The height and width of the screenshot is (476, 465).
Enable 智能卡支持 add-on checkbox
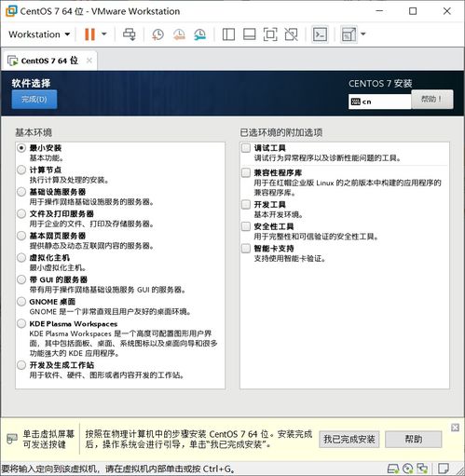pos(246,249)
